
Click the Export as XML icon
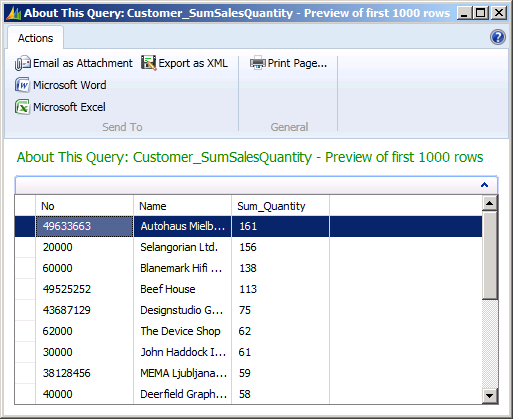click(148, 63)
